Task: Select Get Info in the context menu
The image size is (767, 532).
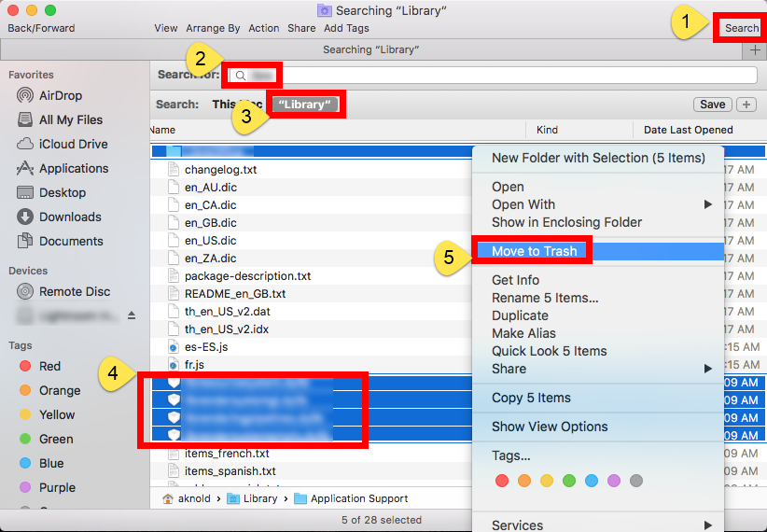Action: (x=515, y=280)
